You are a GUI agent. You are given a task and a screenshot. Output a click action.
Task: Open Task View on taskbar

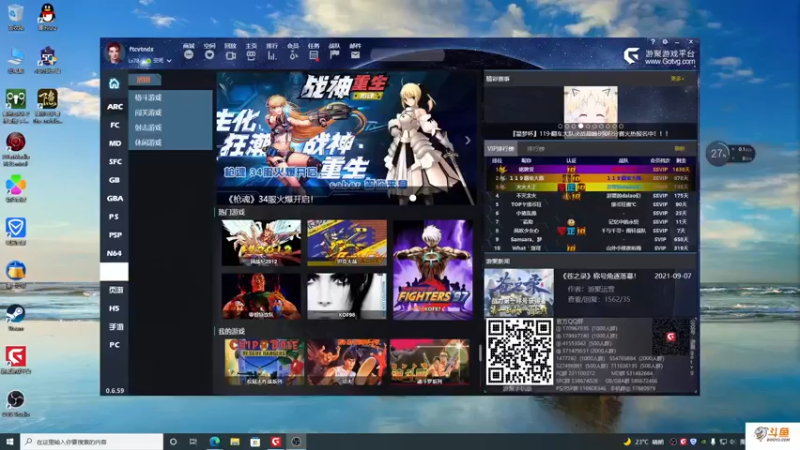coord(193,441)
